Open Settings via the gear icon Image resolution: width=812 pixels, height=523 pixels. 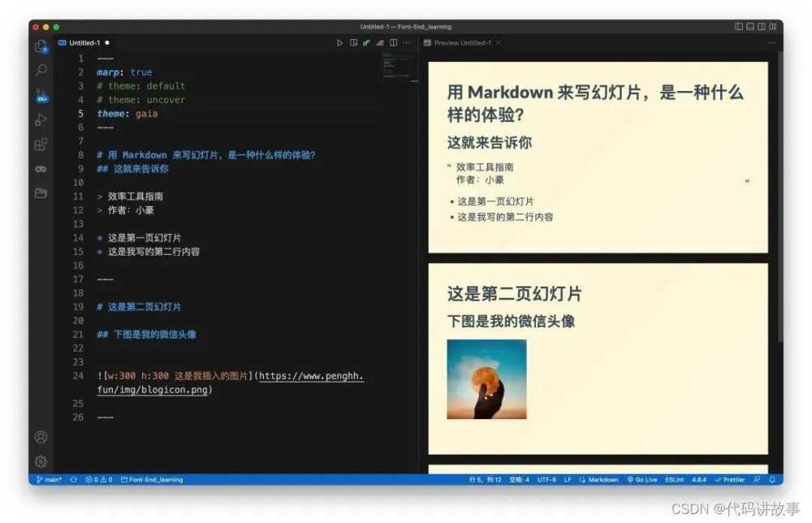[41, 461]
